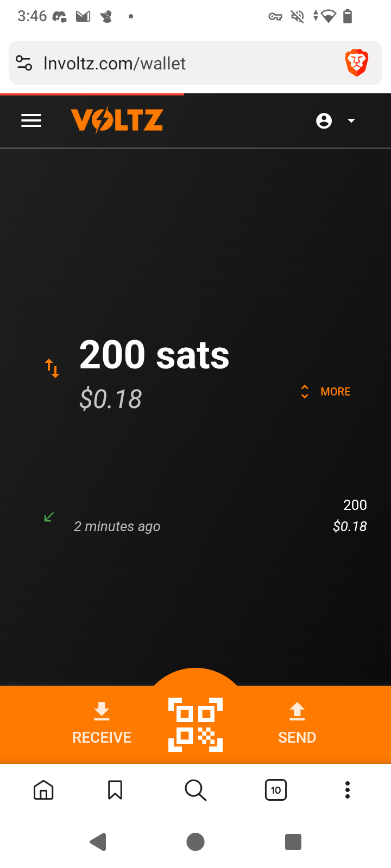This screenshot has width=391, height=868.
Task: Go to the browser home page
Action: (x=43, y=790)
